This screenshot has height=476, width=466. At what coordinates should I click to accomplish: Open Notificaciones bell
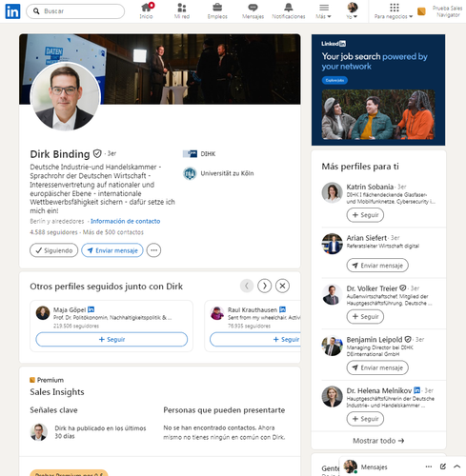(289, 11)
